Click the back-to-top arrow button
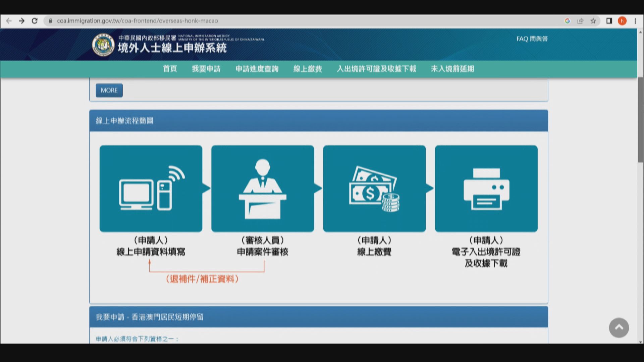This screenshot has width=644, height=362. pyautogui.click(x=619, y=328)
